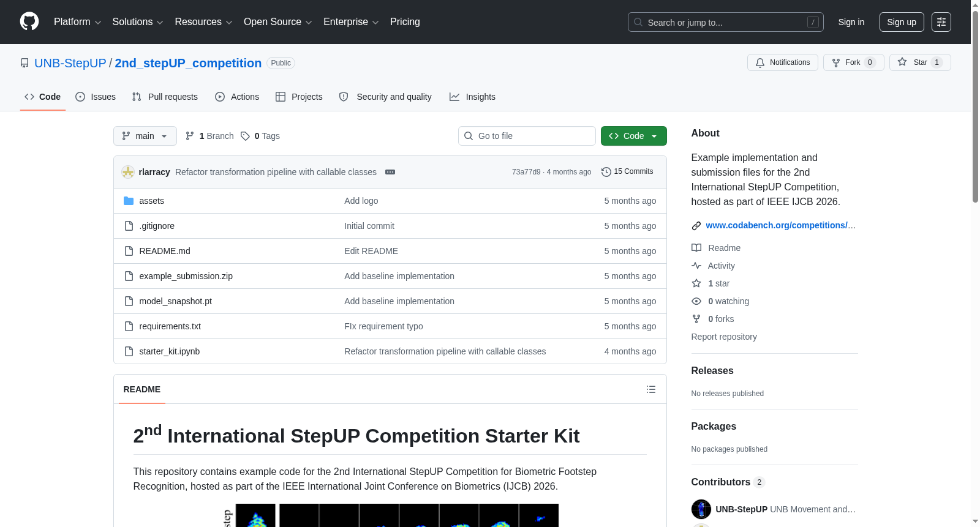The image size is (980, 527).
Task: Click the book icon beside Readme
Action: (x=696, y=248)
